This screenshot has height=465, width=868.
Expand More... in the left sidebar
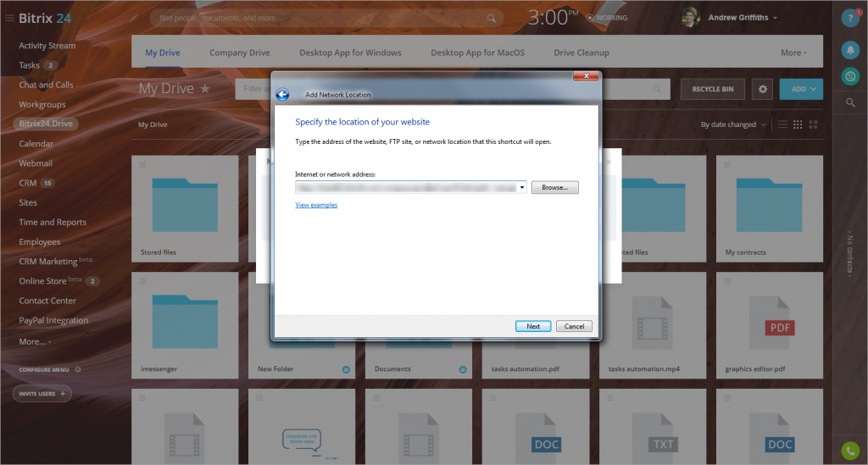pyautogui.click(x=35, y=341)
